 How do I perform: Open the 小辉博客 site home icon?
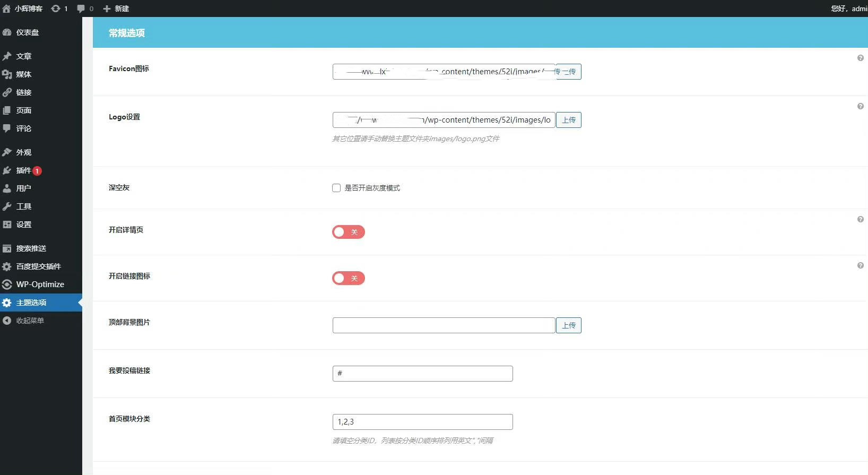pos(6,8)
